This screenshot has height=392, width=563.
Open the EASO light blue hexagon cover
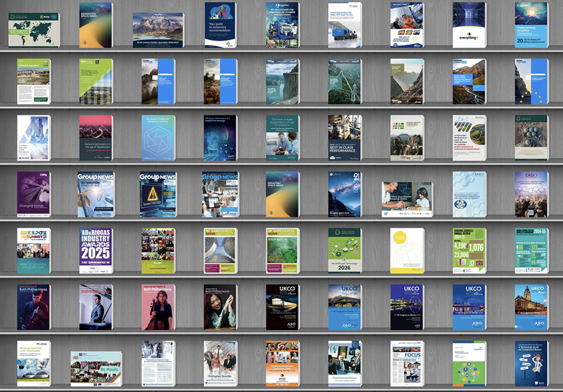coord(470,194)
